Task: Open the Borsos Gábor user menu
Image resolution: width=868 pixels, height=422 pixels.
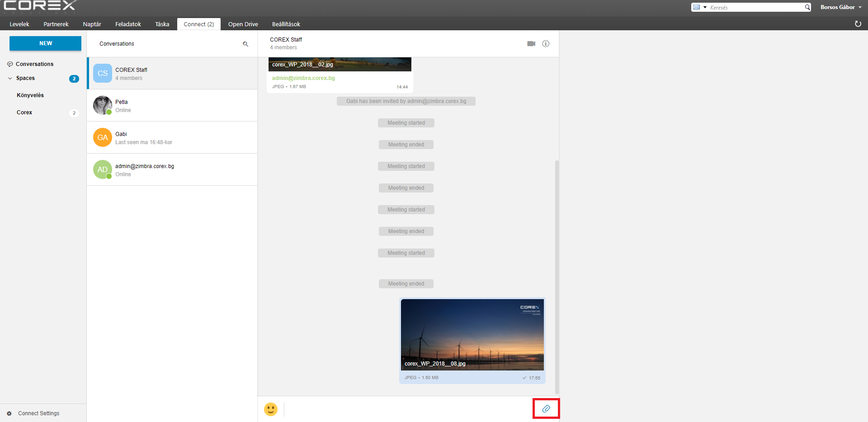Action: point(841,7)
